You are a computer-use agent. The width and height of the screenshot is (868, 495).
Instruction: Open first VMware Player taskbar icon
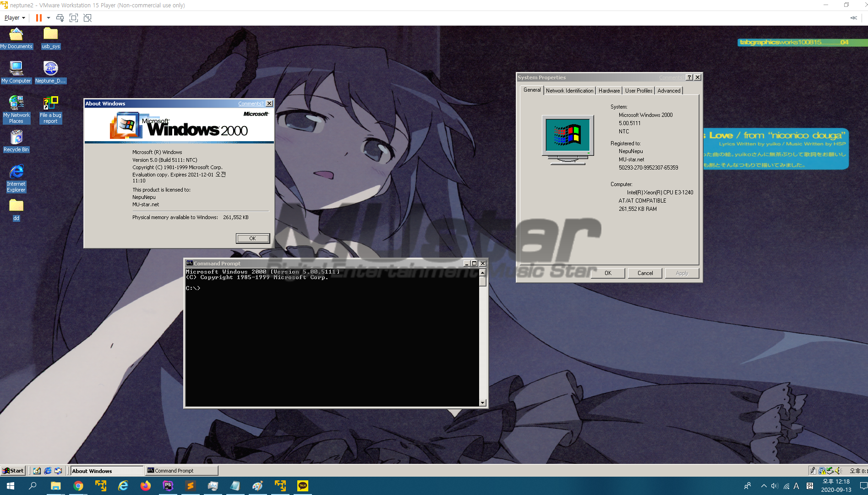(101, 486)
